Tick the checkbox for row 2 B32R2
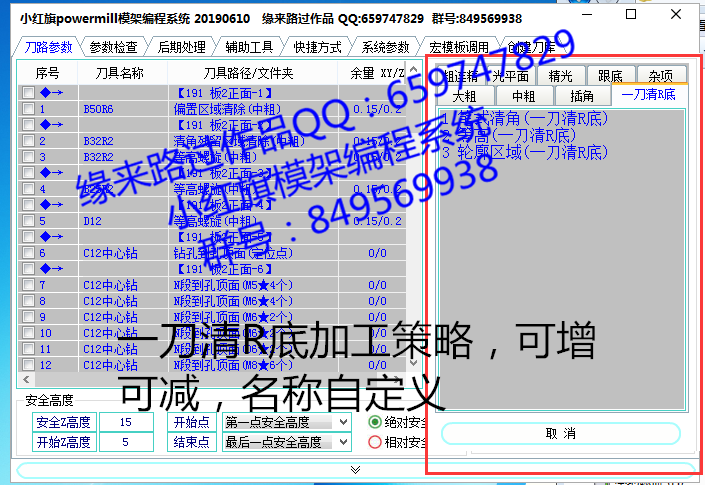The width and height of the screenshot is (705, 485). click(x=29, y=141)
